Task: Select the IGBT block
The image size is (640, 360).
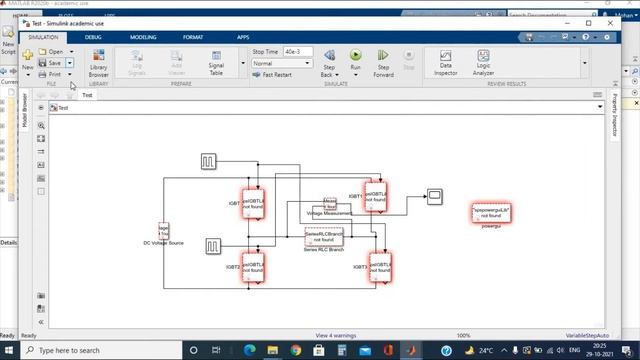Action: tap(253, 204)
